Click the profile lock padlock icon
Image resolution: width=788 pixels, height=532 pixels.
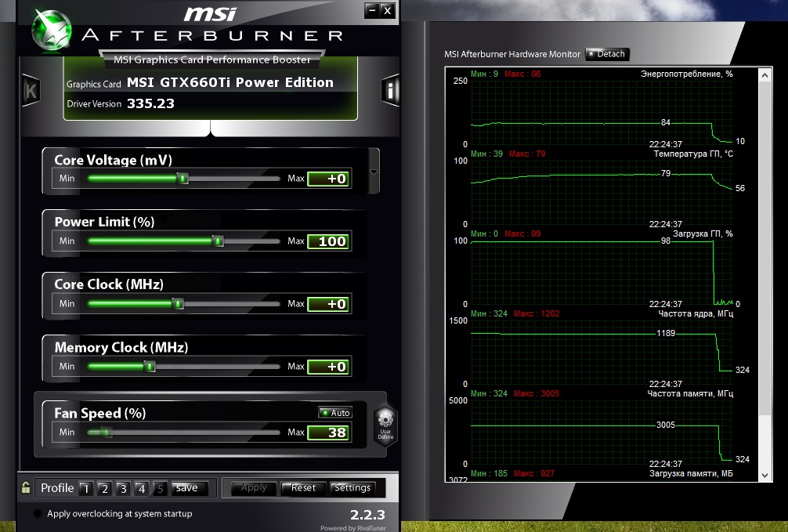pos(26,487)
